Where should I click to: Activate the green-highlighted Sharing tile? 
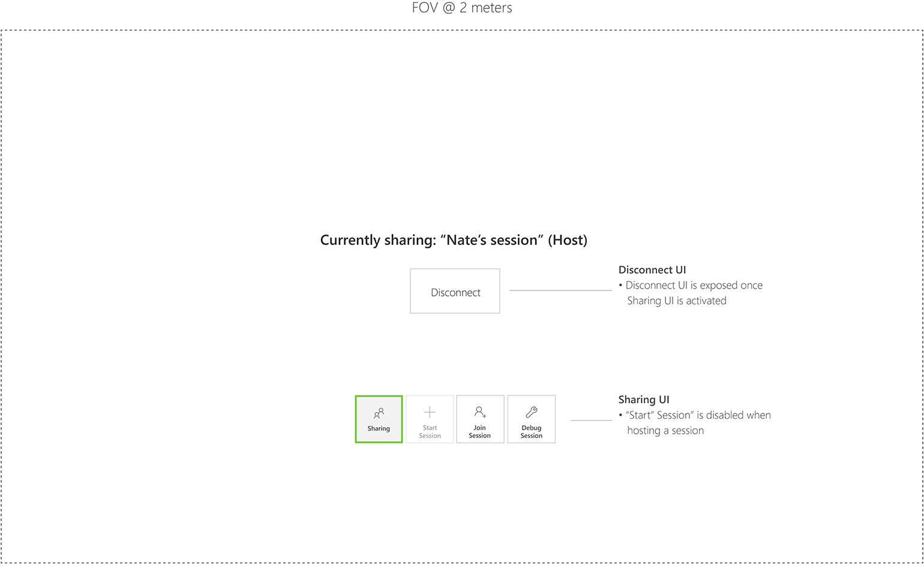pos(379,419)
